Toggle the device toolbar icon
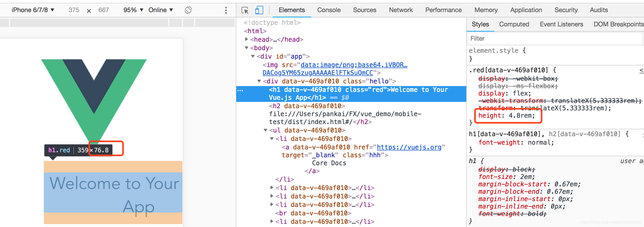The height and width of the screenshot is (227, 644). (x=259, y=10)
